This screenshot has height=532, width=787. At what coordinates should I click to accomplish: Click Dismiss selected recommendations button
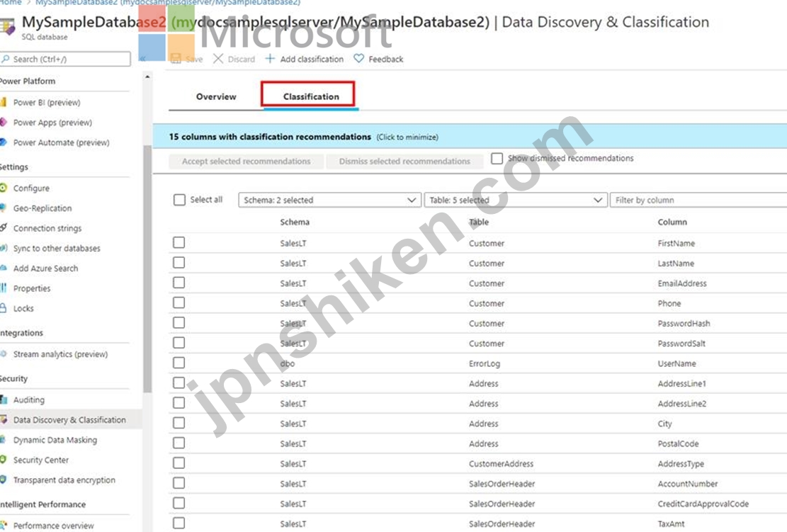(x=404, y=161)
